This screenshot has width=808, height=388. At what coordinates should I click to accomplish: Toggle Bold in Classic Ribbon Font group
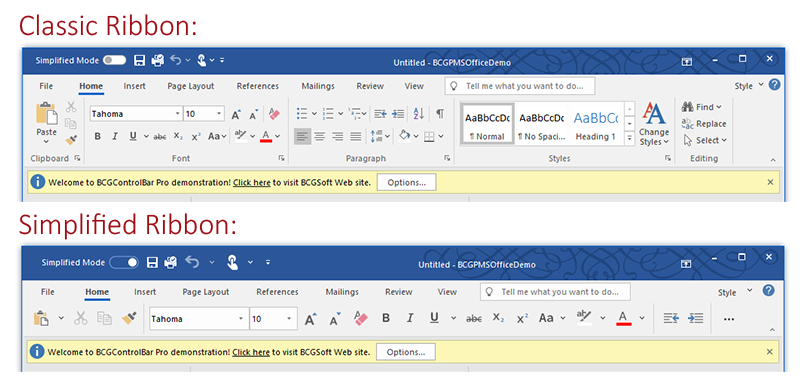pos(97,137)
